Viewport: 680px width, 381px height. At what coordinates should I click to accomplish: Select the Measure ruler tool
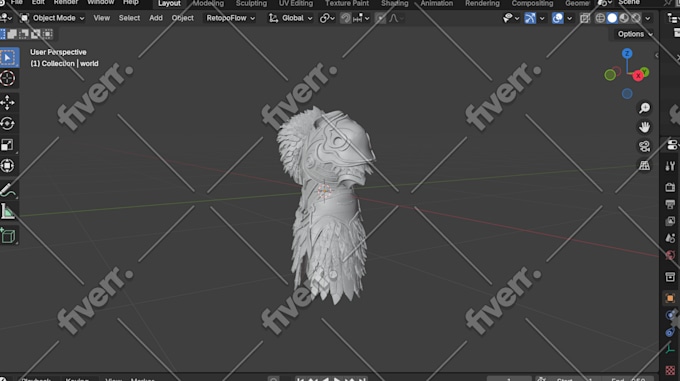pos(8,212)
